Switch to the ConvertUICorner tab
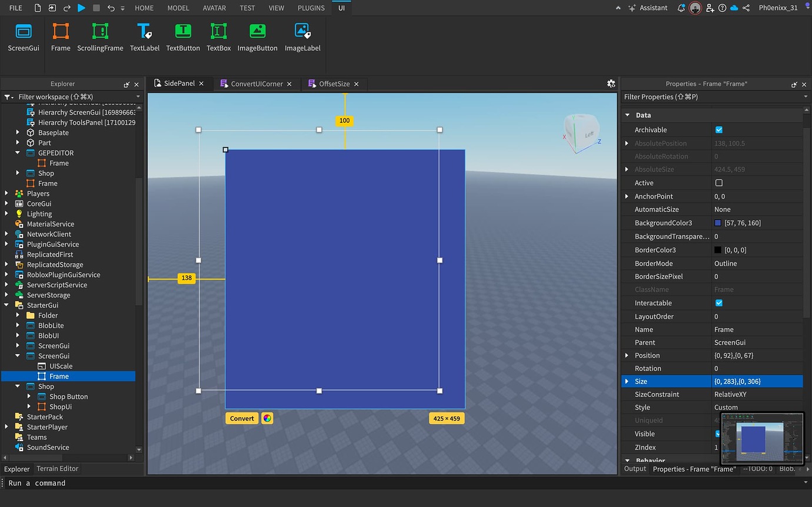 tap(256, 84)
